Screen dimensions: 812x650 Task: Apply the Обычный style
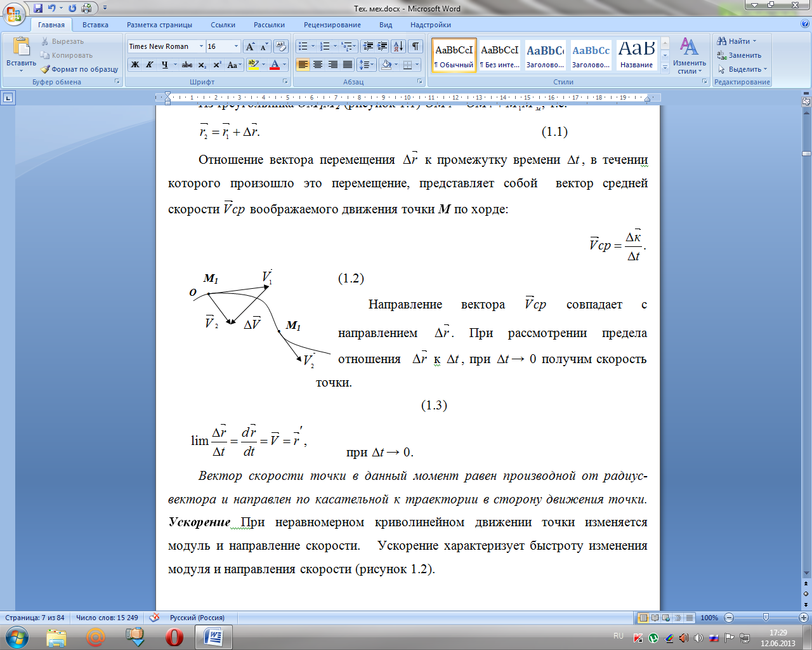coord(454,55)
